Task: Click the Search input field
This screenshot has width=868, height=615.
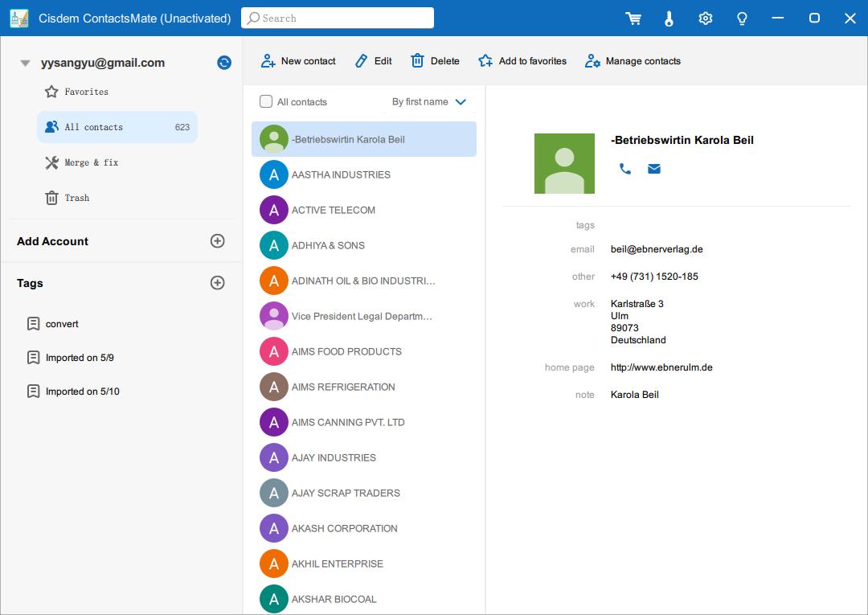Action: click(338, 18)
